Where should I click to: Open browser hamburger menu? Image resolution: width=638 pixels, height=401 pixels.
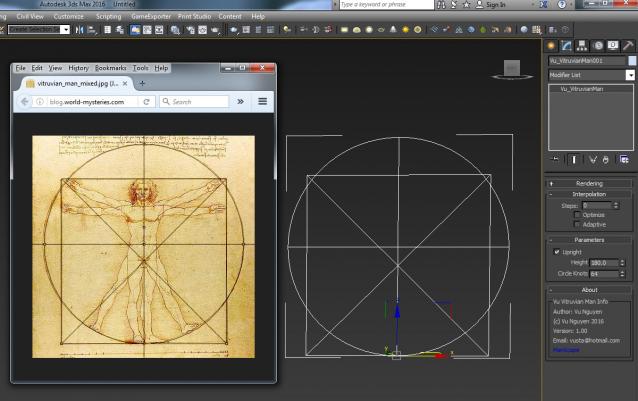click(262, 101)
